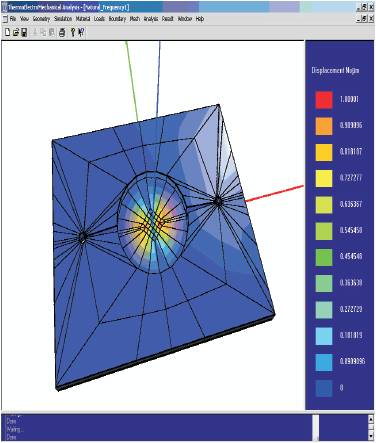This screenshot has height=443, width=376.
Task: Open the Simulation menu
Action: (x=63, y=19)
